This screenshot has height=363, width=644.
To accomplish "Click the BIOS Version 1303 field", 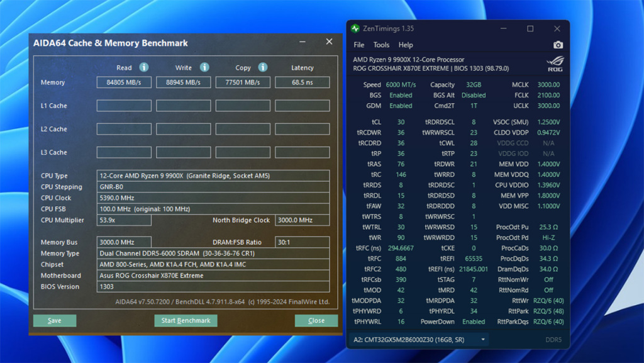I will (213, 287).
